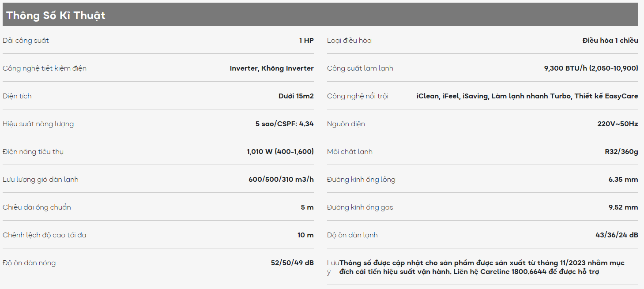Click the 43/36/24 dB indoor noise value
Viewport: 644px width, 289px height.
pos(617,235)
